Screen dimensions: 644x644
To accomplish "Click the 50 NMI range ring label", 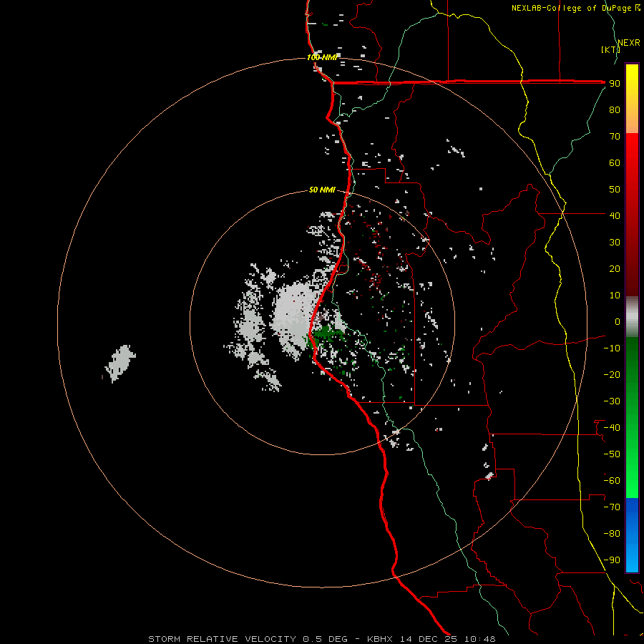I will click(x=322, y=190).
